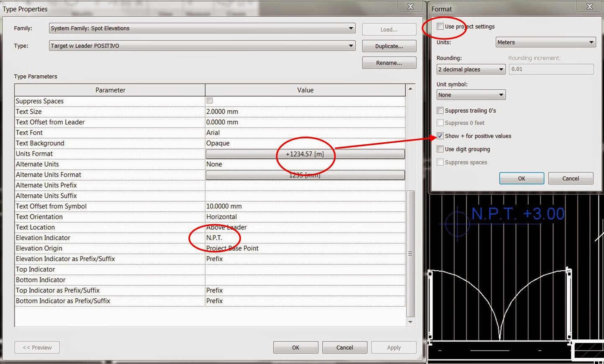Enable the Use digit grouping checkbox
Screen dimensions: 604x364
pyautogui.click(x=440, y=149)
